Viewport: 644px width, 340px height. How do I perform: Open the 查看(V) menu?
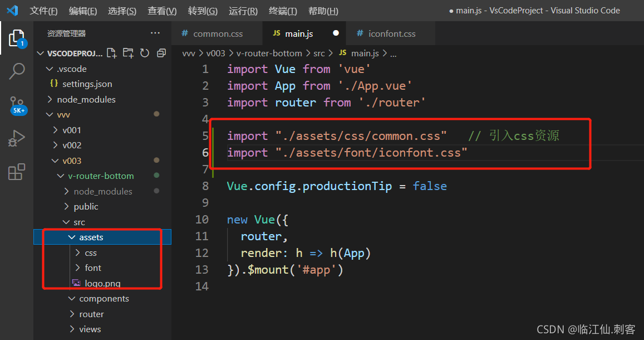(162, 11)
